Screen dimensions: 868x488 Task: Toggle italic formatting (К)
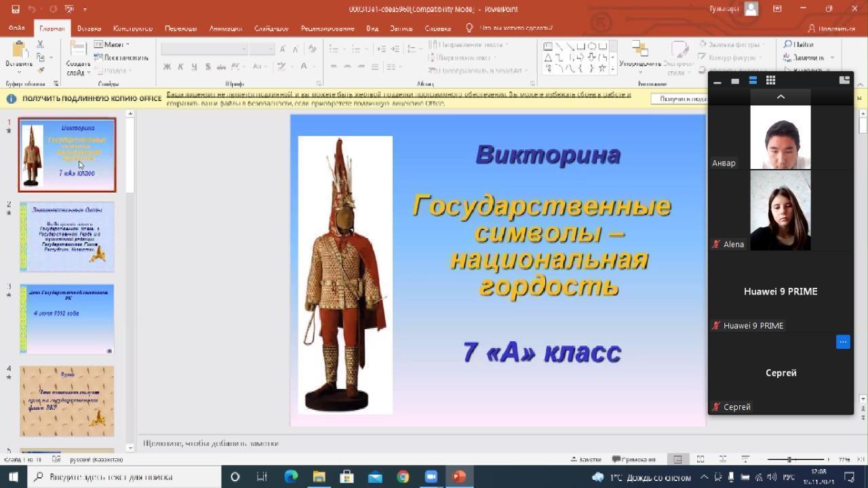click(180, 67)
